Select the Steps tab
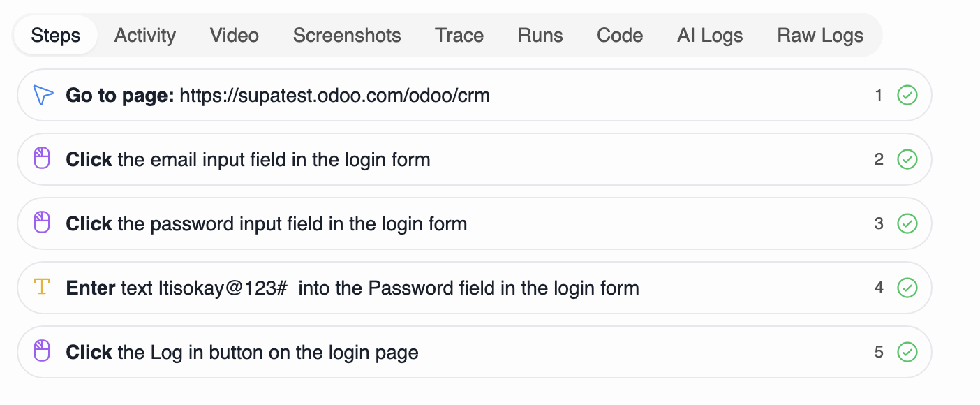Viewport: 980px width, 405px height. (55, 35)
